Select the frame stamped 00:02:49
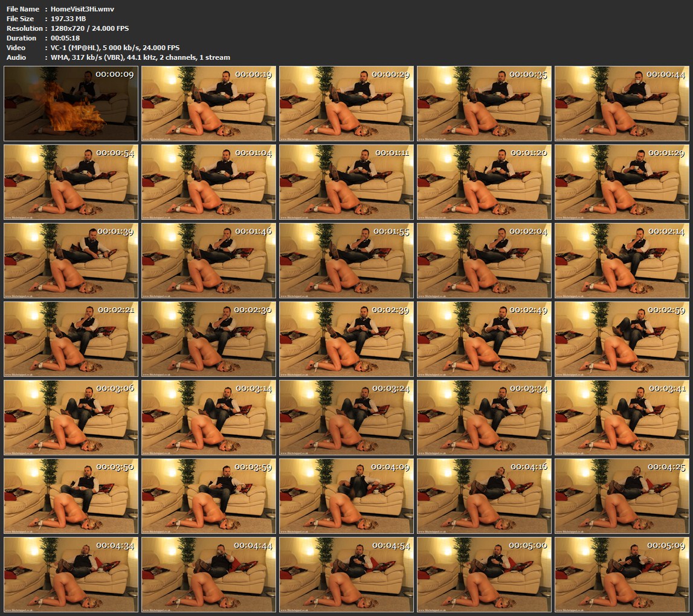Viewport: 693px width, 616px height. tap(485, 339)
